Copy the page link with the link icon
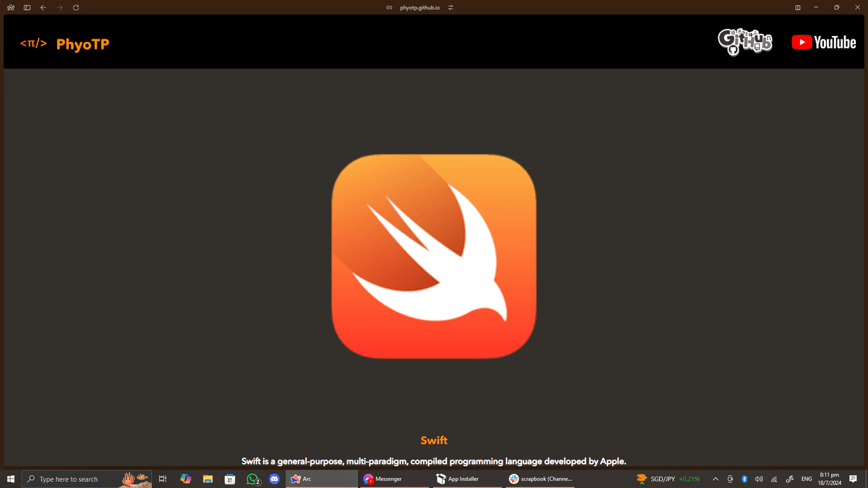 [x=389, y=7]
